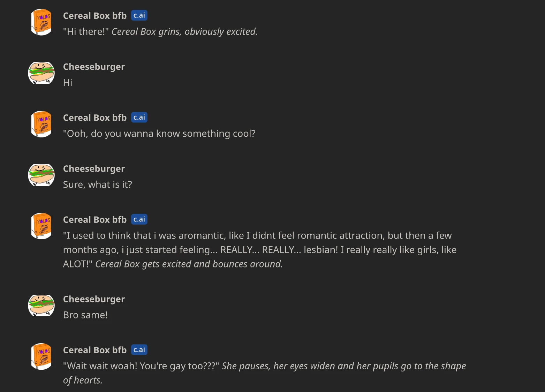Image resolution: width=545 pixels, height=392 pixels.
Task: Click Cheeseburger avatar beside "Sure, what is it?"
Action: tap(41, 175)
